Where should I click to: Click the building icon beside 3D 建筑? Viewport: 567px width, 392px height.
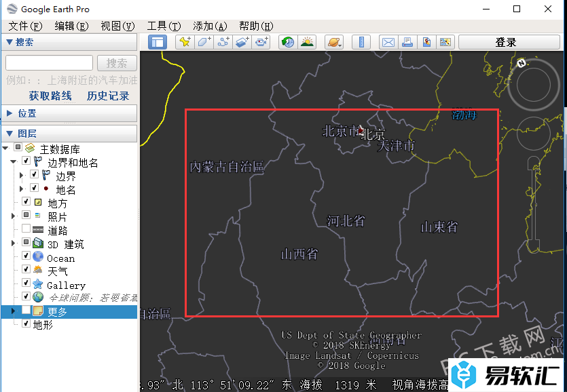click(38, 243)
